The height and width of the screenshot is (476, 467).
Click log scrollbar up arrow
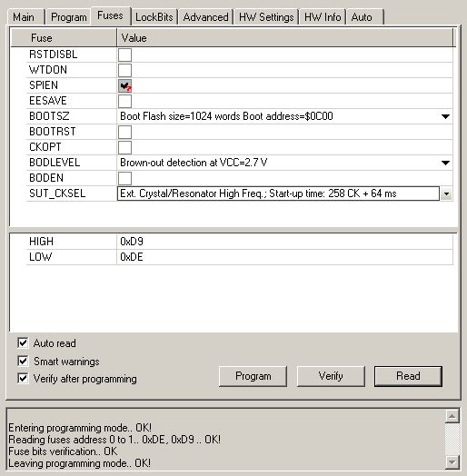[452, 416]
